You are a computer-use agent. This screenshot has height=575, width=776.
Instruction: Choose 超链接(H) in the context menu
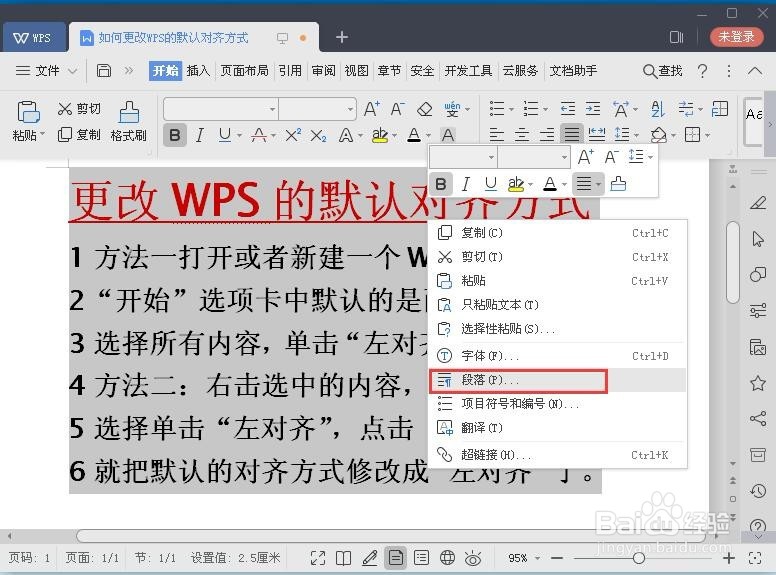tap(557, 455)
